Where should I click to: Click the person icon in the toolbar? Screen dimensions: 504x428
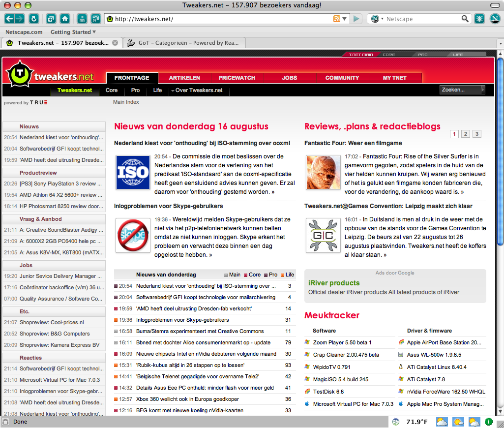(x=82, y=19)
